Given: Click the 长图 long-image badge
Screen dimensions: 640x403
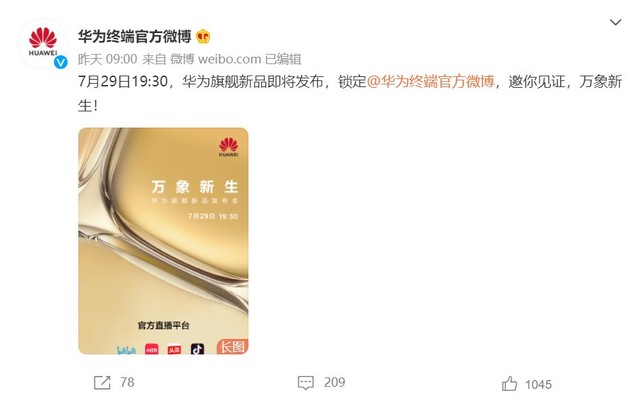Looking at the screenshot, I should click(232, 347).
